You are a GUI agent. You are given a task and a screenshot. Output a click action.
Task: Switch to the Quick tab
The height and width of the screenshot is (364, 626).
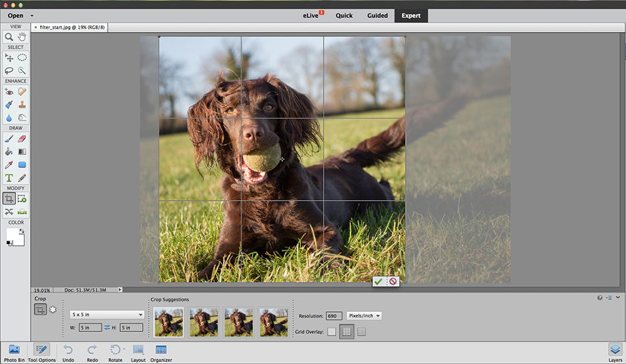tap(344, 15)
